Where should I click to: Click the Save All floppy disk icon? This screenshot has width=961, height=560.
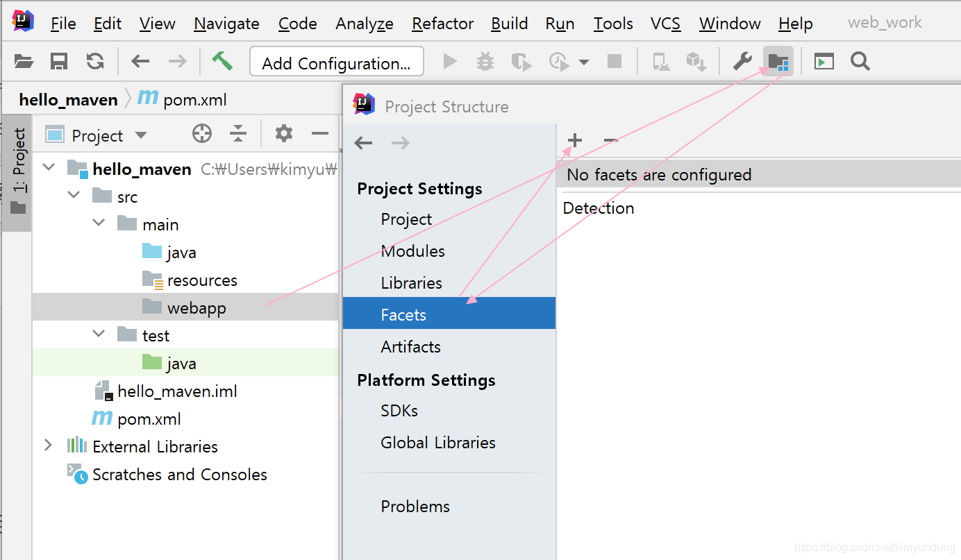[59, 62]
